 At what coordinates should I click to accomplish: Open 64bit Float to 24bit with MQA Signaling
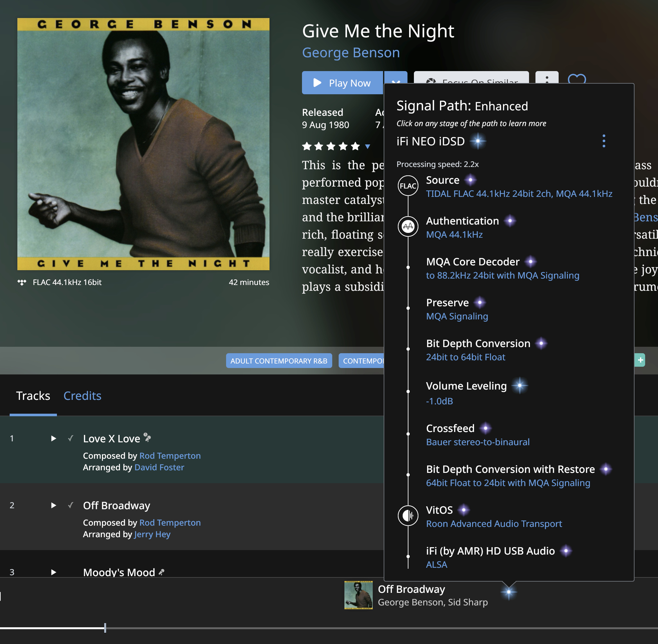[508, 483]
